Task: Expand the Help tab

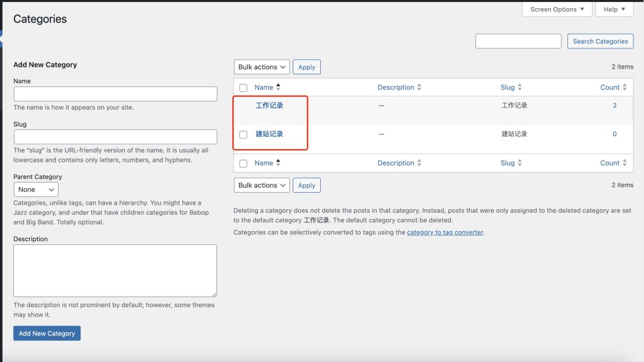Action: click(614, 9)
